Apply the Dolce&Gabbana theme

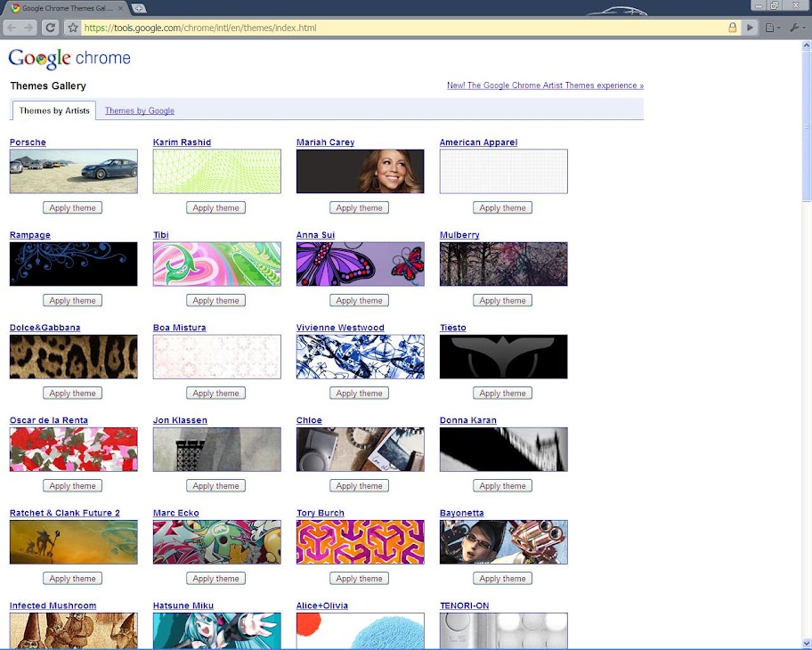tap(72, 393)
